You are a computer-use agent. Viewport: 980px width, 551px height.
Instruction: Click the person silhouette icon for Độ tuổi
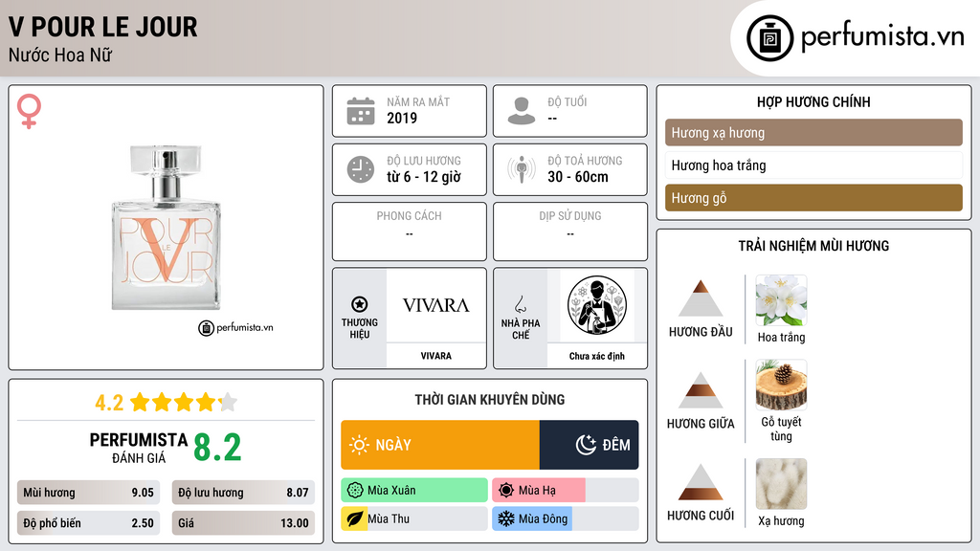coord(522,111)
